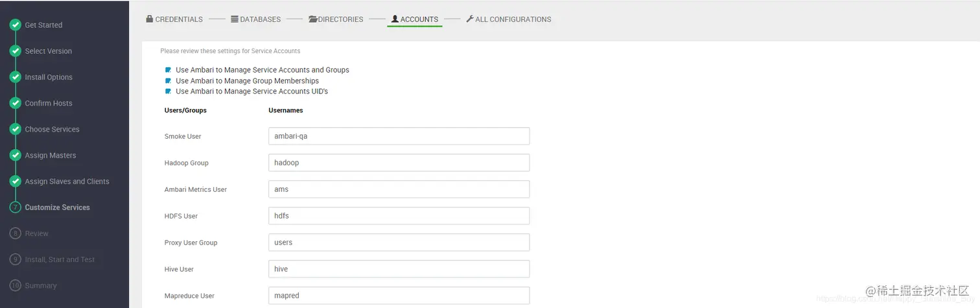Click the Hadoop Group label
This screenshot has height=308, width=980.
[x=187, y=163]
